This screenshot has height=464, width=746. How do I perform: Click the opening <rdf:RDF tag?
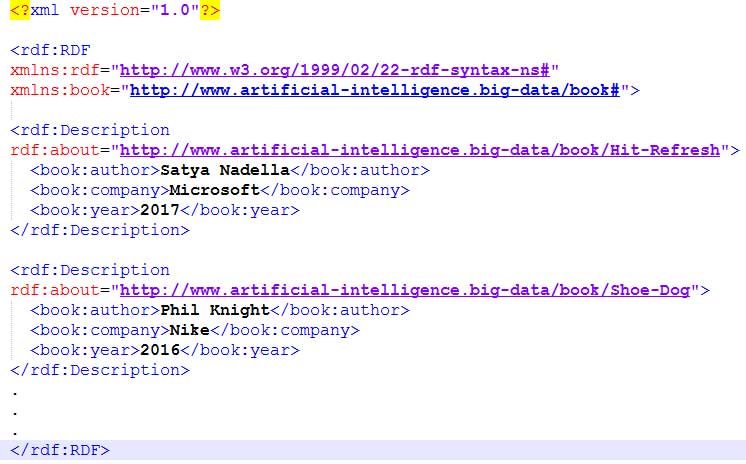[50, 50]
